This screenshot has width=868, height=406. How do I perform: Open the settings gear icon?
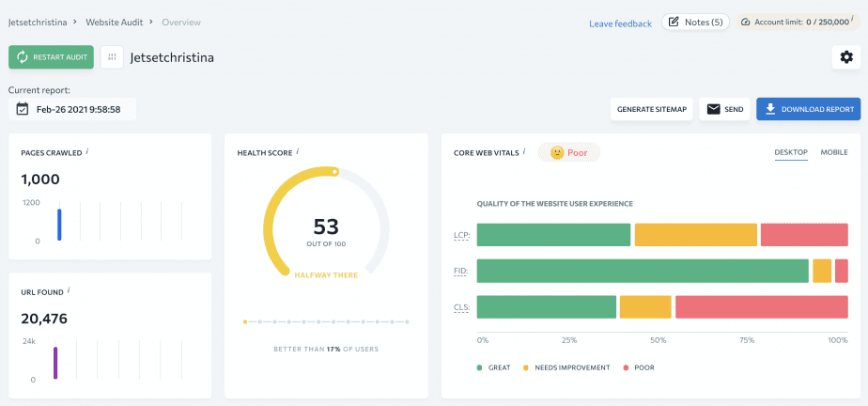tap(846, 57)
